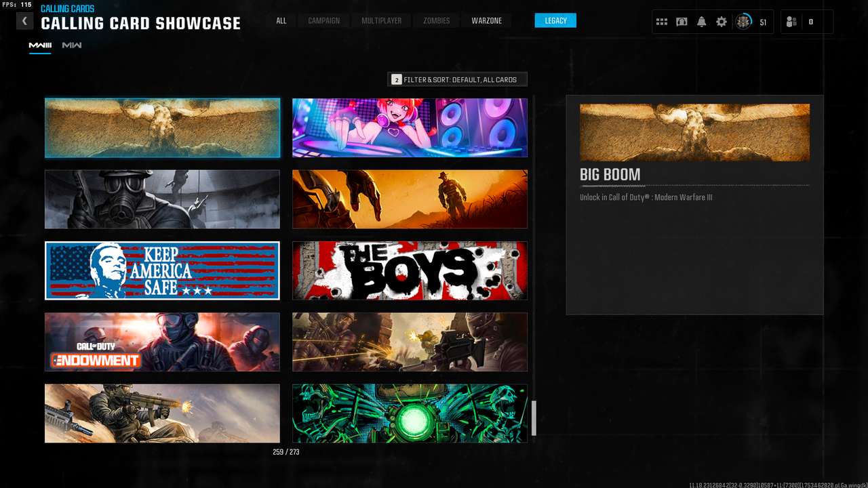Select the Zombies category tab

437,20
